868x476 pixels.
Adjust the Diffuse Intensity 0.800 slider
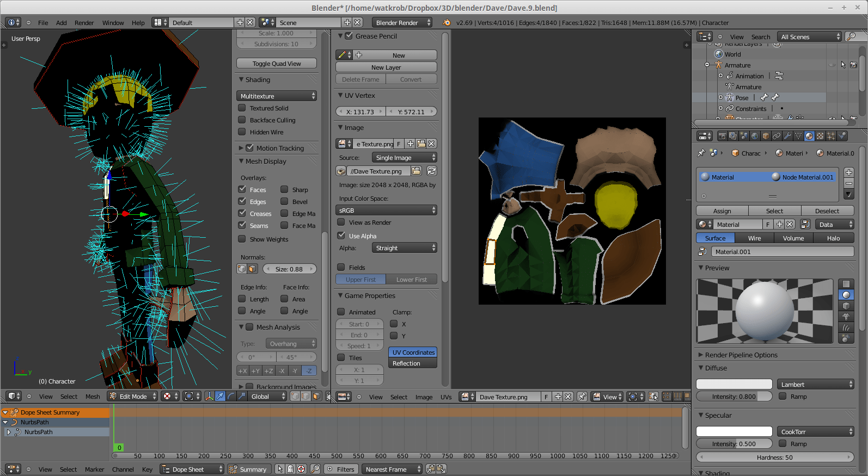(x=734, y=397)
